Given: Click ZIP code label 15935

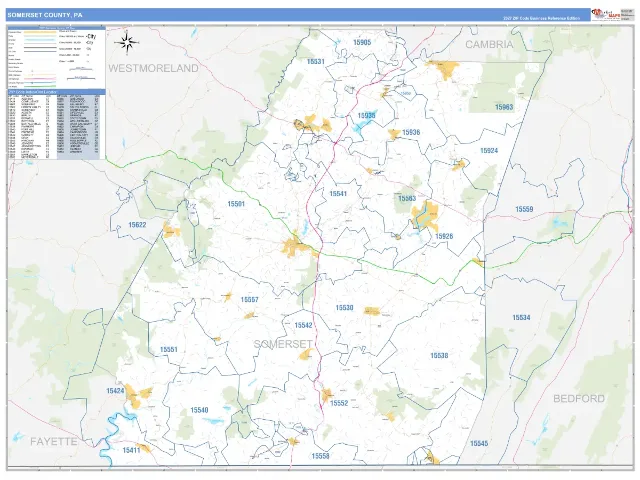Looking at the screenshot, I should 366,116.
